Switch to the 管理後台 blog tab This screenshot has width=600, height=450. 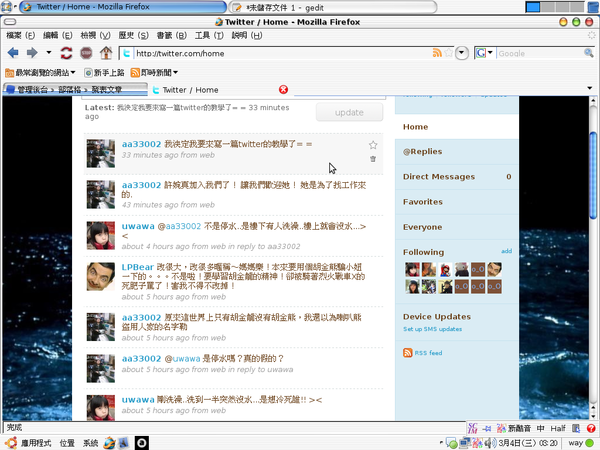(75, 90)
